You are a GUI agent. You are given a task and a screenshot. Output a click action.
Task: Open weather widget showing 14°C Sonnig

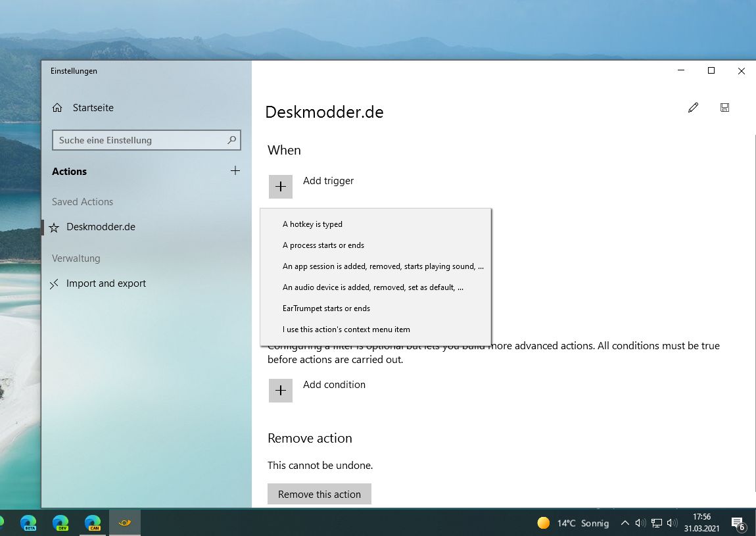(x=573, y=523)
